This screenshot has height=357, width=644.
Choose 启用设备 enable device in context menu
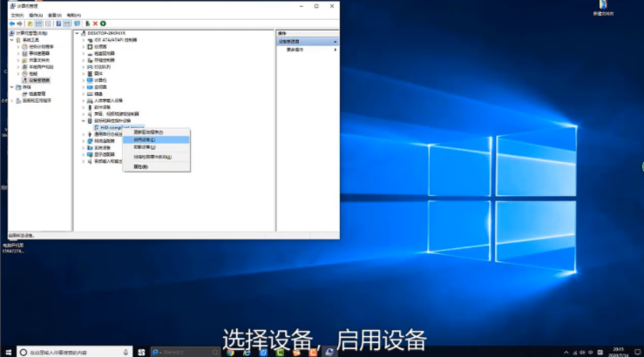[157, 140]
